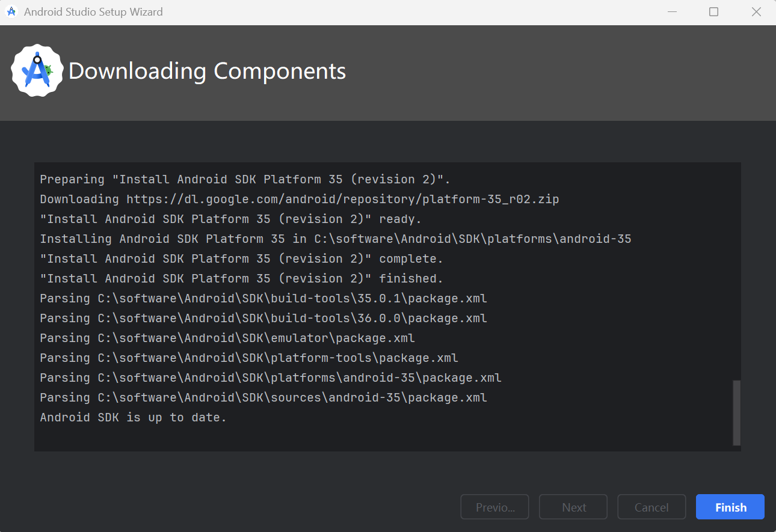Click the '(revision 2)" finished.' log line
The width and height of the screenshot is (776, 532).
point(241,278)
